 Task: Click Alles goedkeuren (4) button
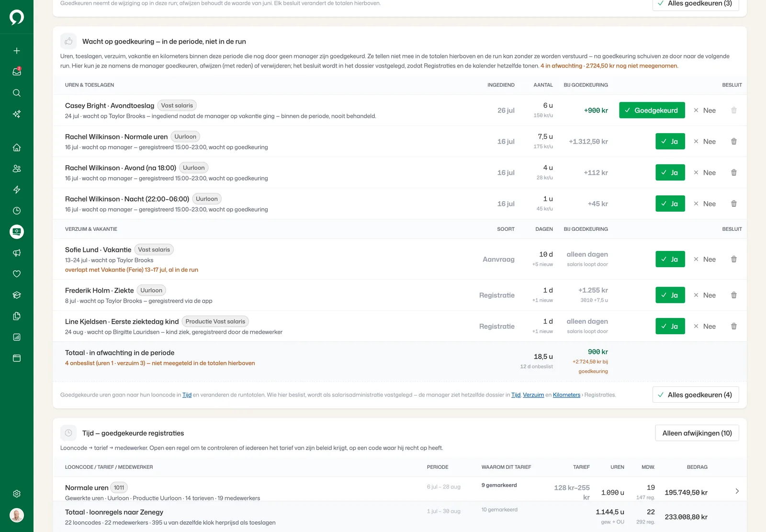pos(696,395)
